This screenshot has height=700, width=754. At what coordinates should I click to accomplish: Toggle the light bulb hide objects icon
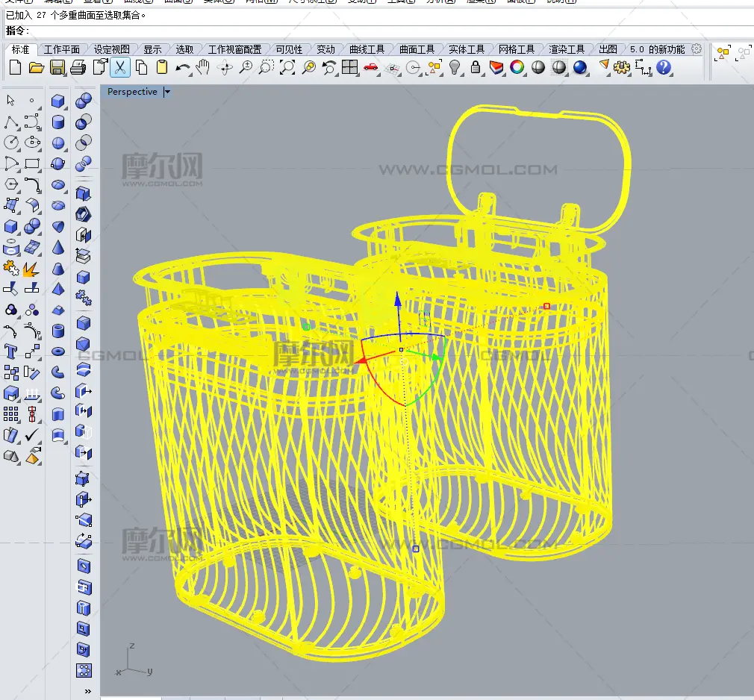[x=454, y=68]
